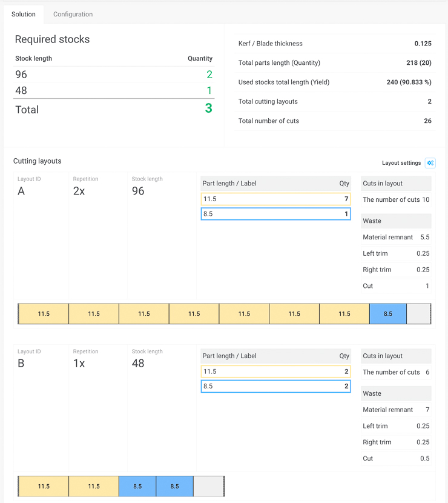Click the last blue 8.5 segment in layout B bar
Viewport: 448px width, 503px height.
coord(174,486)
